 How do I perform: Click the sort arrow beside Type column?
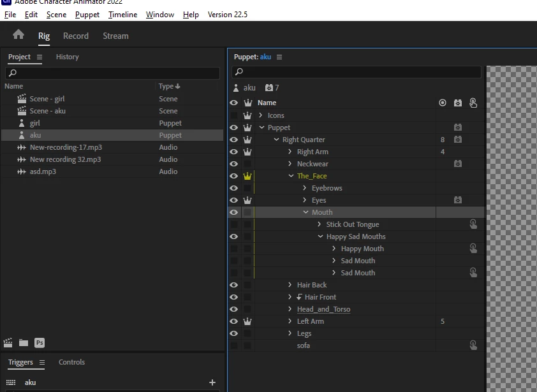click(177, 86)
